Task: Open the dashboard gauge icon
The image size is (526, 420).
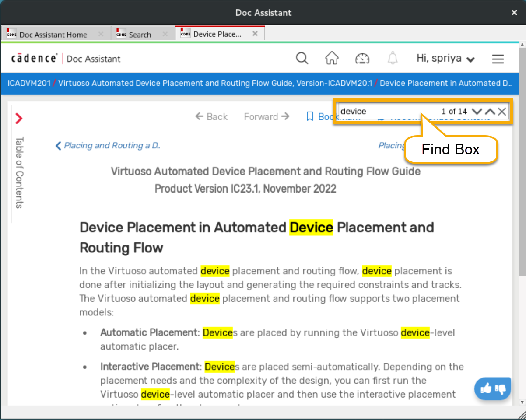Action: coord(362,58)
